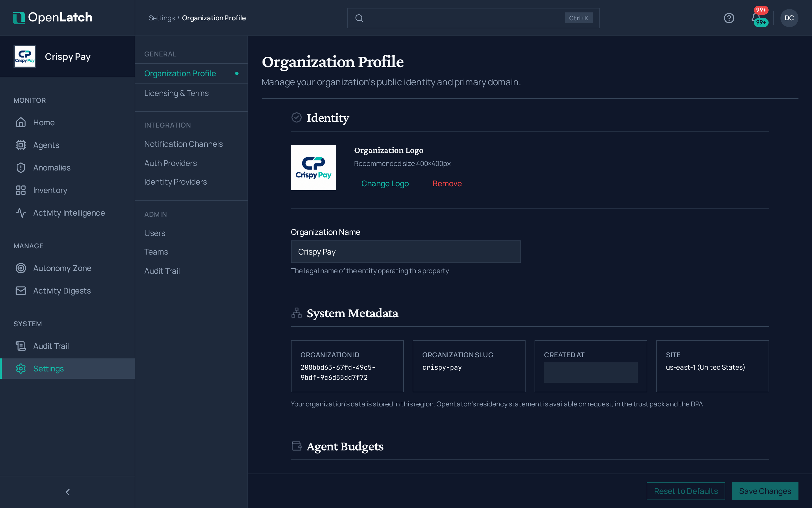Click the DC user avatar
This screenshot has width=812, height=508.
789,18
